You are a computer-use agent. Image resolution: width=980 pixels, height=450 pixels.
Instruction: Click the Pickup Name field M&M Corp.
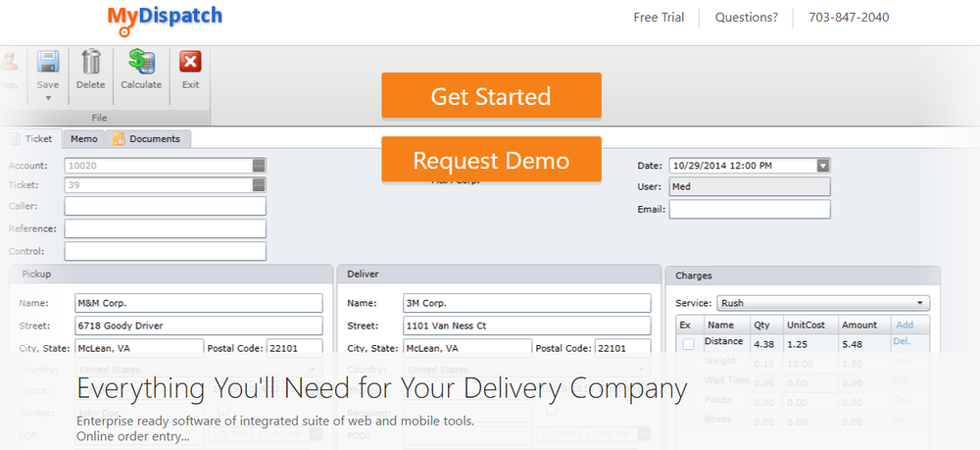199,303
